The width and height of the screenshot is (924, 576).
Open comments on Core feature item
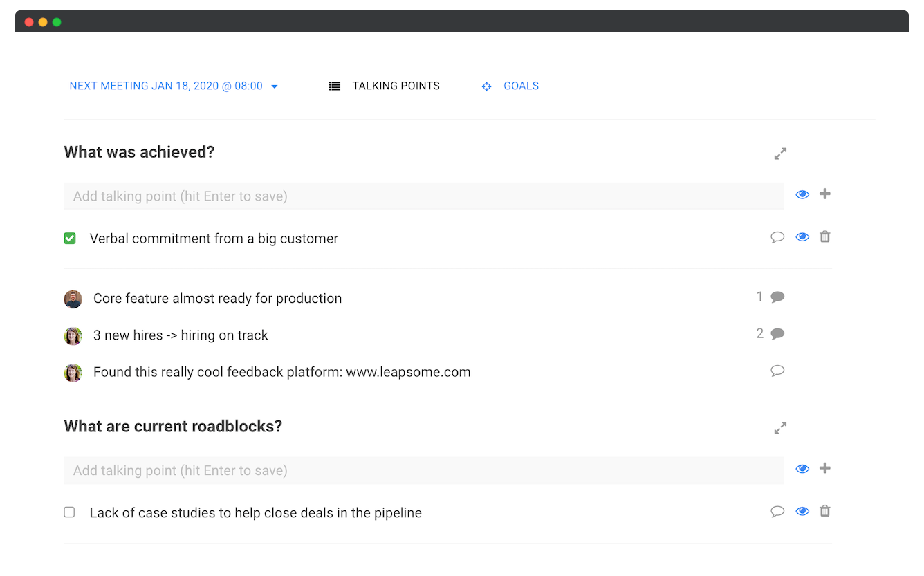pos(777,297)
